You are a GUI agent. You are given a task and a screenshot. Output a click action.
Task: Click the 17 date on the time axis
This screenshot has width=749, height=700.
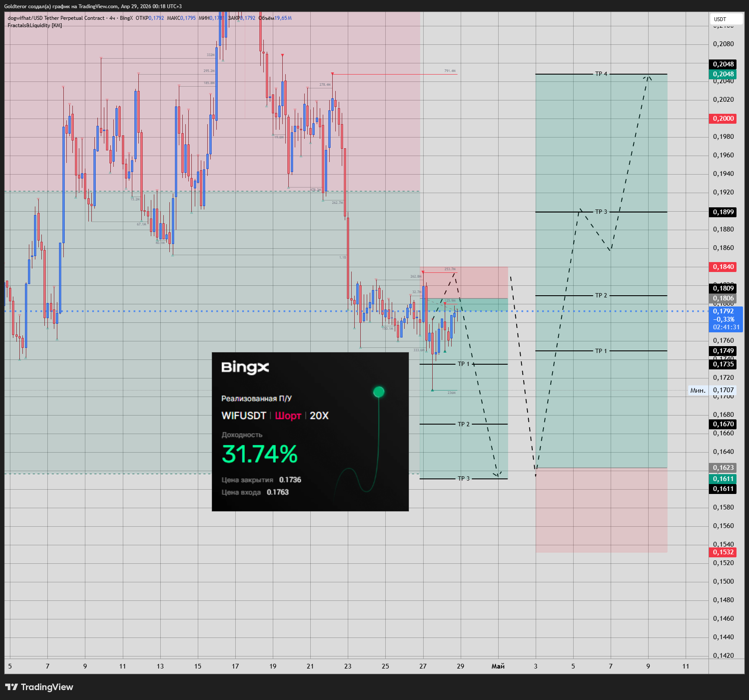235,666
